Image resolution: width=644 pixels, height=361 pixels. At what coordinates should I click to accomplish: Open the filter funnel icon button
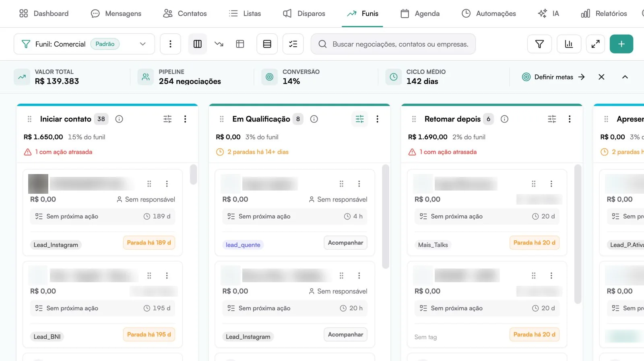(539, 44)
